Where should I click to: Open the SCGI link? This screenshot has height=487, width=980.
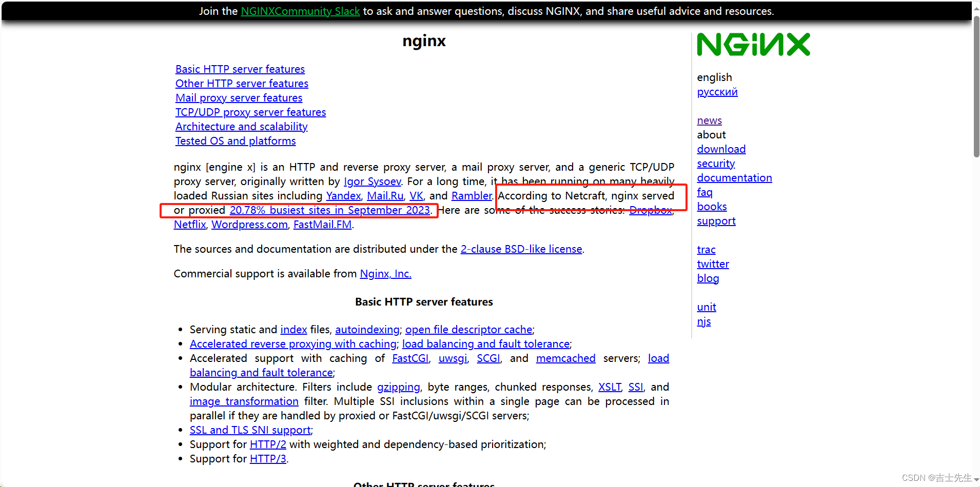(488, 358)
